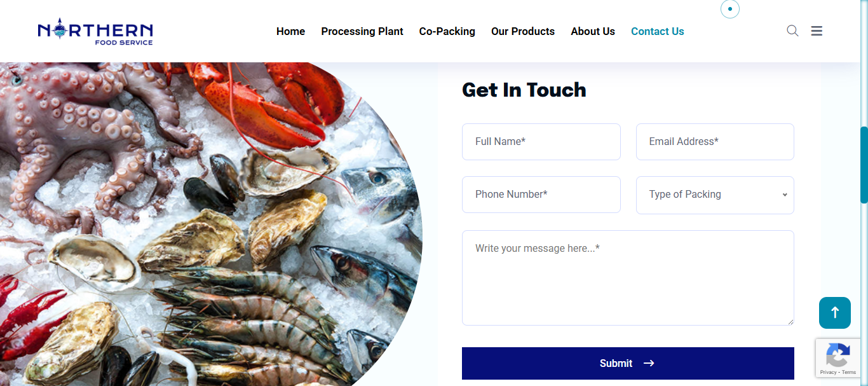The width and height of the screenshot is (868, 386).
Task: Visit the About Us page
Action: tap(593, 31)
